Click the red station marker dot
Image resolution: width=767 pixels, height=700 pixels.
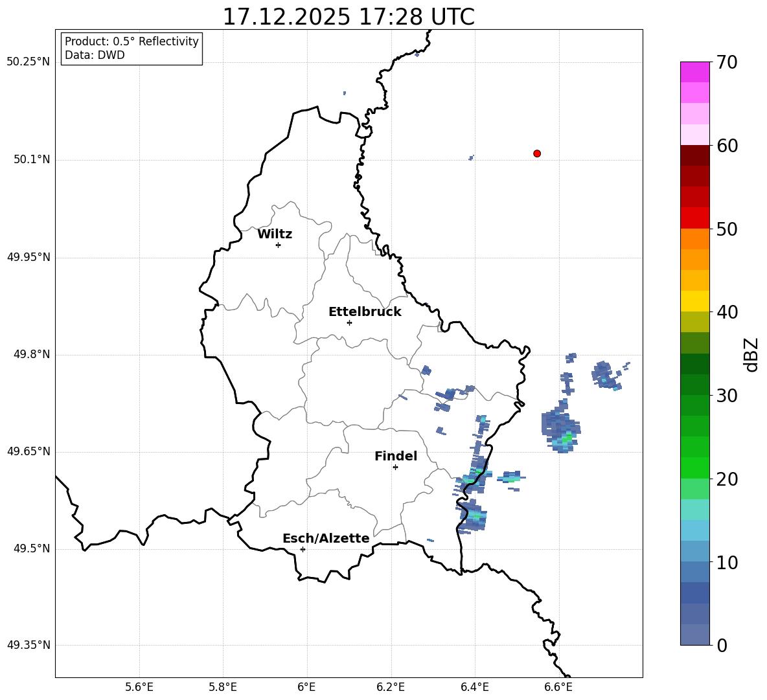tap(537, 153)
